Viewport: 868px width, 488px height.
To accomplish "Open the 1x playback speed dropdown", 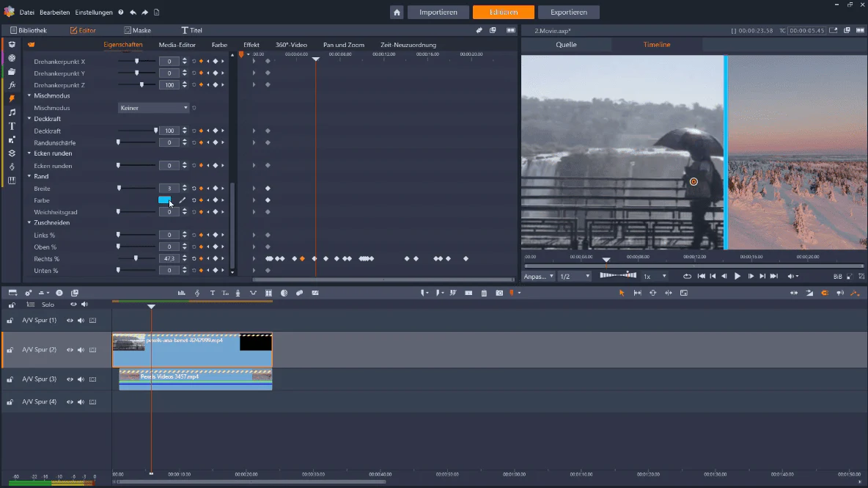I will click(655, 277).
